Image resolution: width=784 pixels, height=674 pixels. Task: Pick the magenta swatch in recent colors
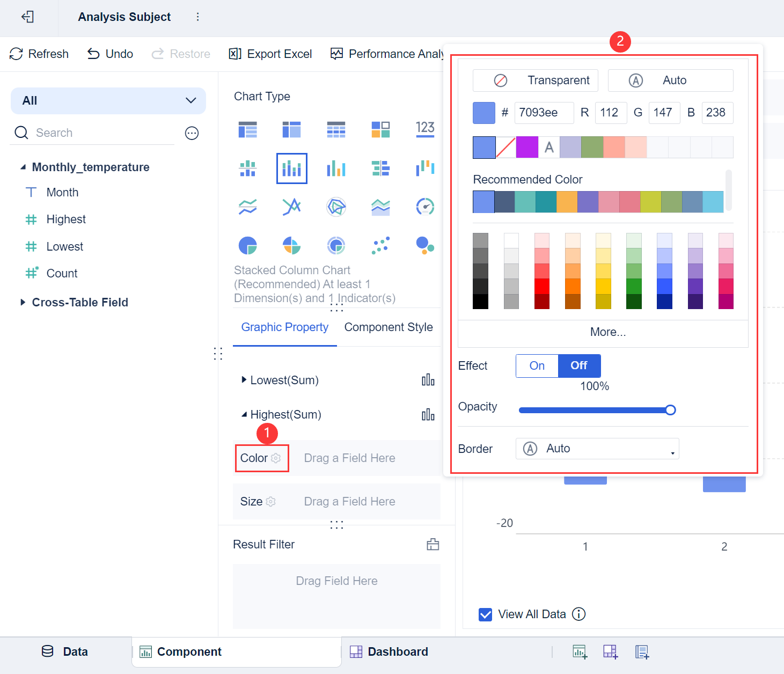pyautogui.click(x=527, y=147)
